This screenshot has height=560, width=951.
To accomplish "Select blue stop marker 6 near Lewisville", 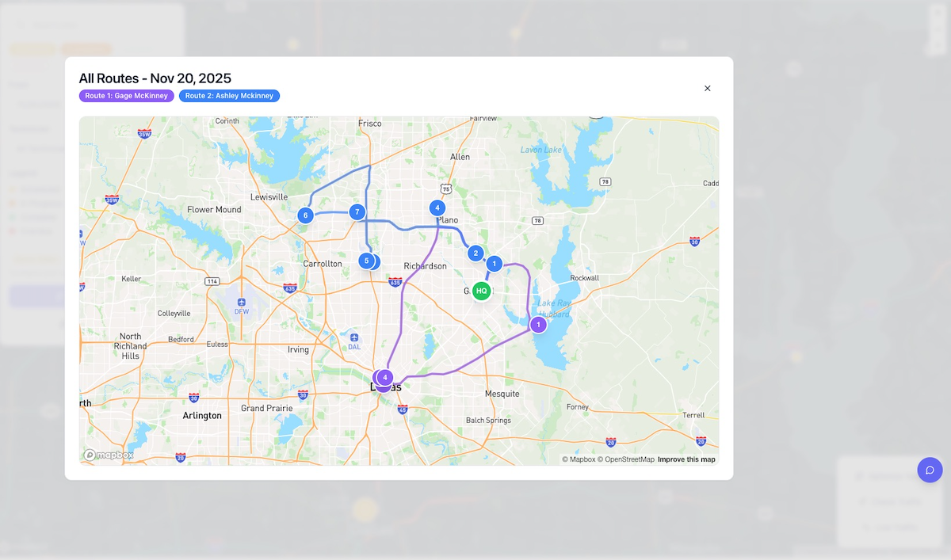I will click(305, 215).
